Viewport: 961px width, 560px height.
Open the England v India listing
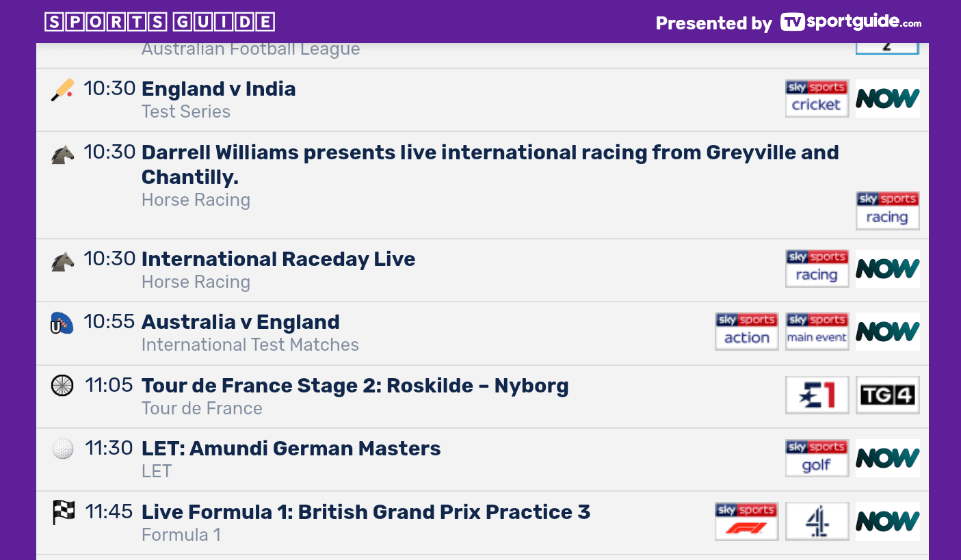218,89
